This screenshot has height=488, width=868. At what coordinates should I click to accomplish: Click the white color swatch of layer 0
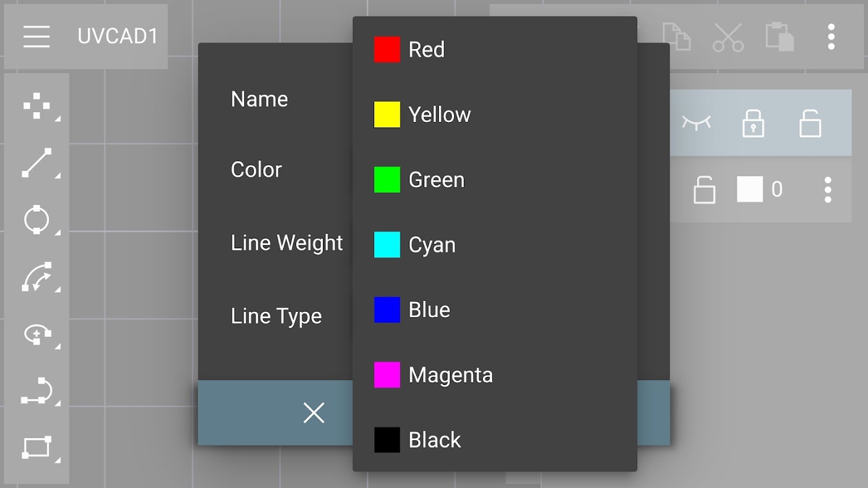(x=750, y=190)
